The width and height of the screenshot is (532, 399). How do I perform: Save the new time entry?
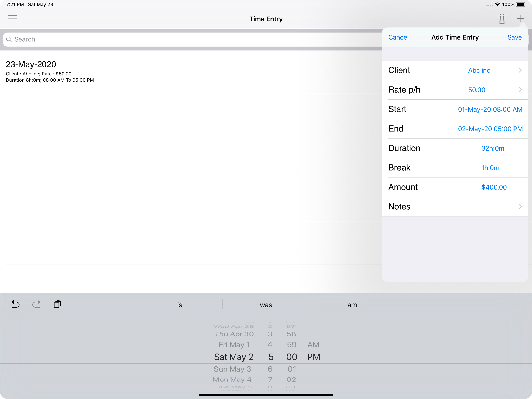(514, 37)
